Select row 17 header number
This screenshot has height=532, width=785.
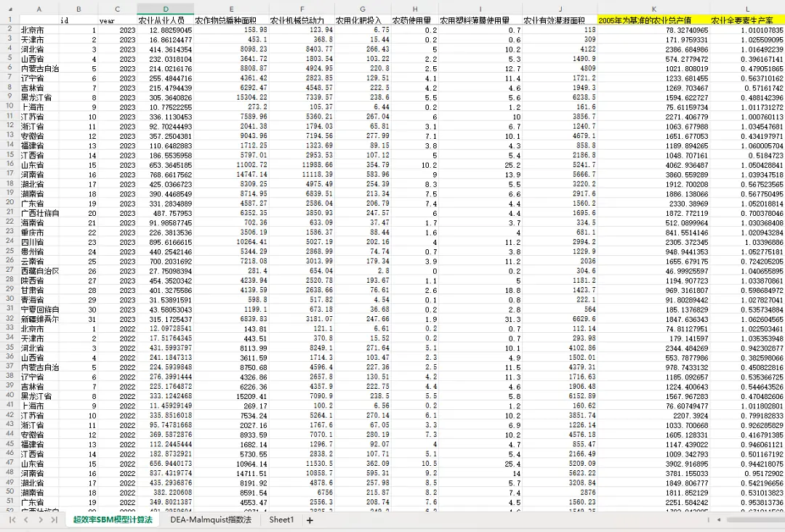pos(10,174)
